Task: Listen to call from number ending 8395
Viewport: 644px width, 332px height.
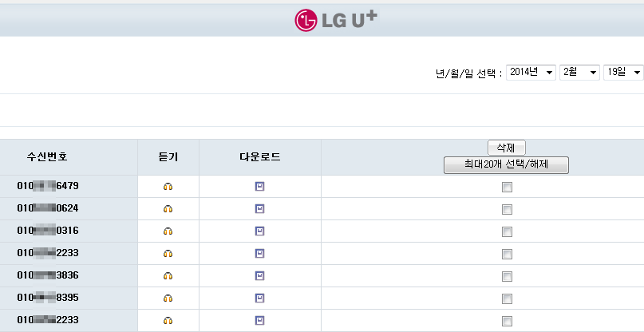Action: click(x=168, y=298)
